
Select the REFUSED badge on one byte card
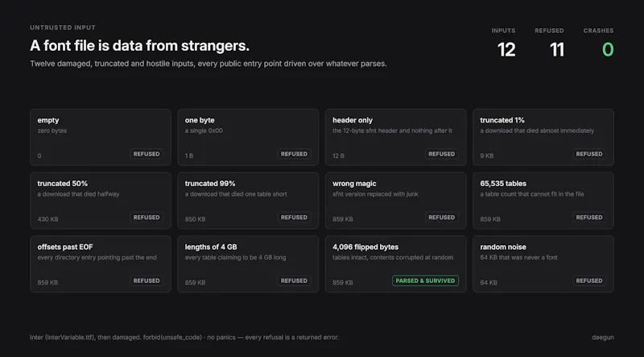294,154
